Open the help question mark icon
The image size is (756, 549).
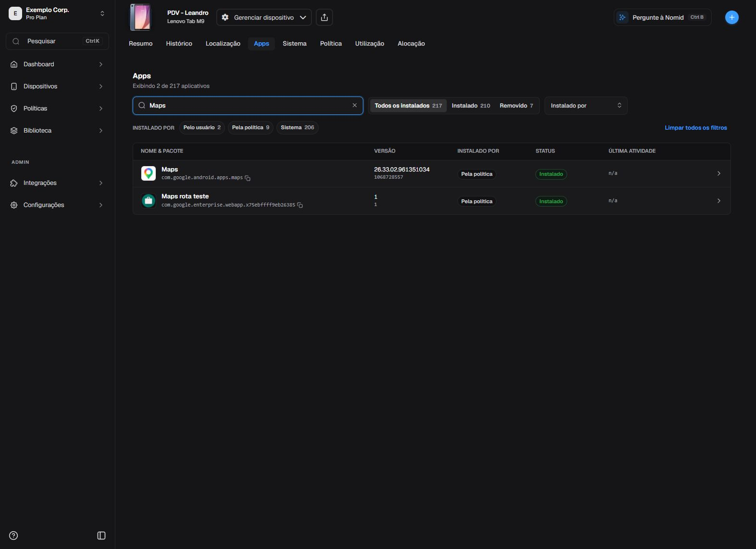[13, 536]
